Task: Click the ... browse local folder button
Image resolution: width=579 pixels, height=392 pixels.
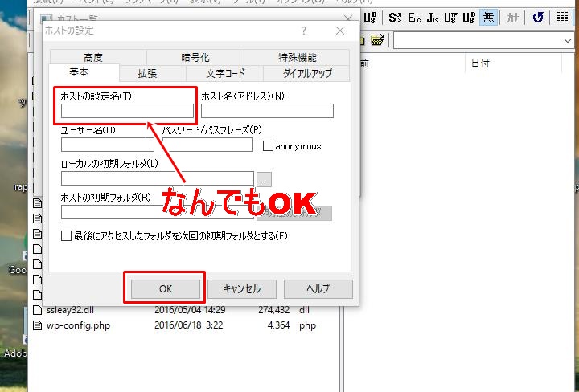Action: click(x=264, y=180)
